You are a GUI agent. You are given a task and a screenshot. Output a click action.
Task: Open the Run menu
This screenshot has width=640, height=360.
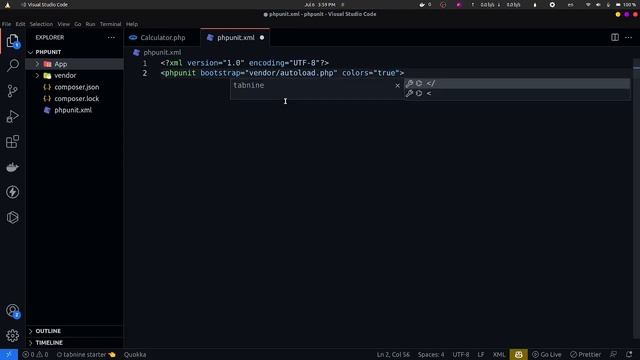click(x=90, y=24)
